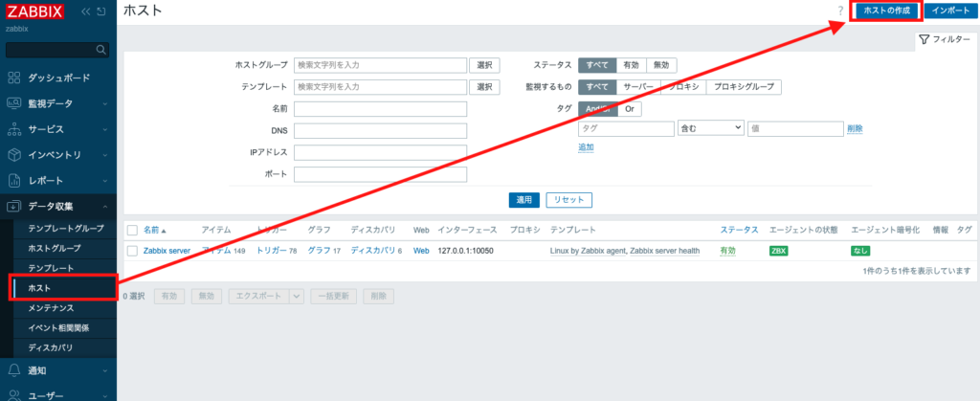Screen dimensions: 980x401
Task: Open the エクスポート dropdown arrow
Action: click(297, 296)
